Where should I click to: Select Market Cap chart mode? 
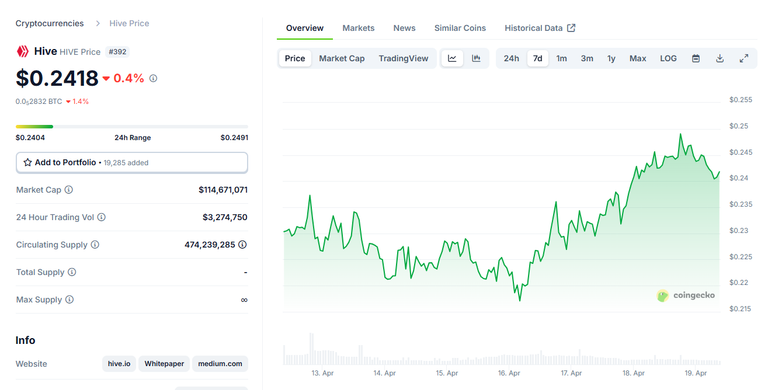pyautogui.click(x=342, y=58)
